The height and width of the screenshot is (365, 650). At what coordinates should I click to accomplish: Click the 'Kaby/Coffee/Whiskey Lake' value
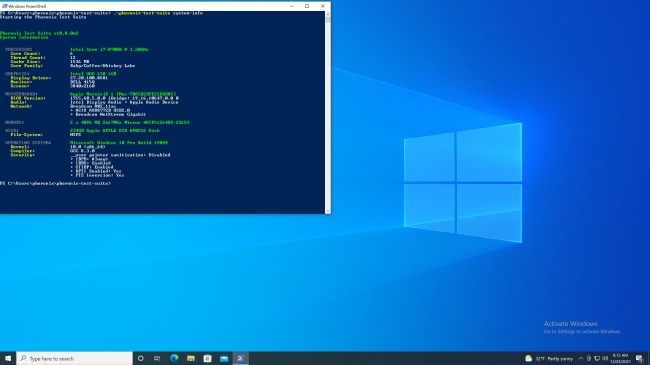102,66
